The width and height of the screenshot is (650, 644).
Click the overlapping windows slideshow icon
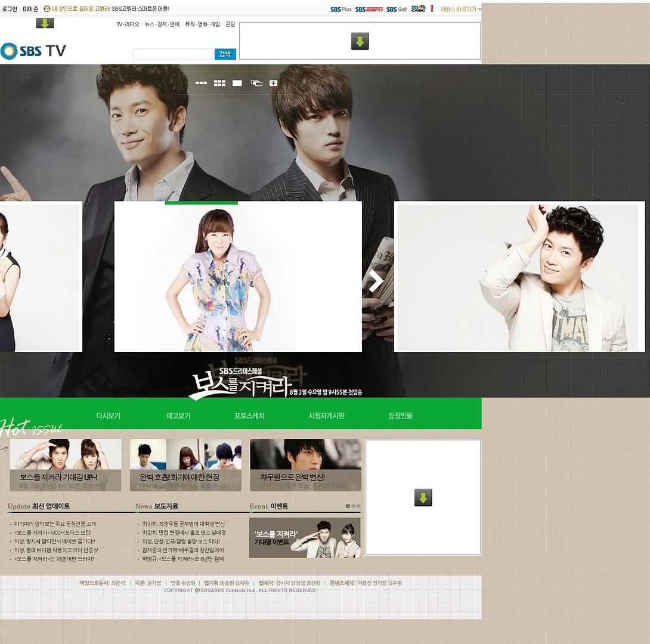click(x=256, y=83)
